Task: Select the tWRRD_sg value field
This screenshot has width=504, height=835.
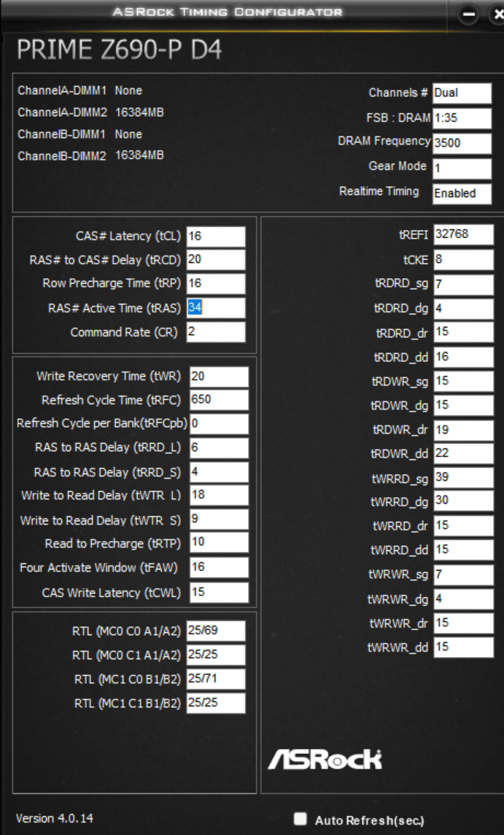Action: coord(464,478)
